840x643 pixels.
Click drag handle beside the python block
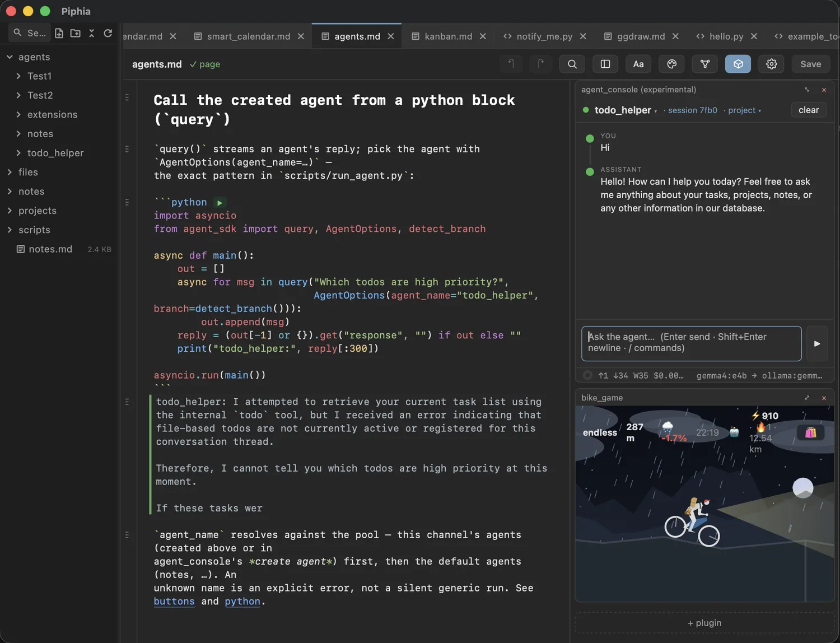127,202
